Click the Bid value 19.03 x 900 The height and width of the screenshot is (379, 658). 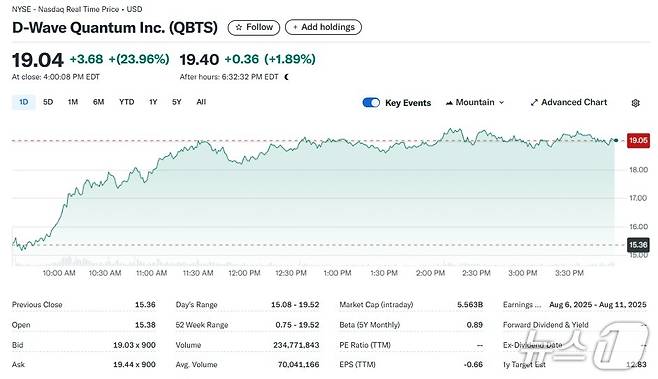(134, 345)
